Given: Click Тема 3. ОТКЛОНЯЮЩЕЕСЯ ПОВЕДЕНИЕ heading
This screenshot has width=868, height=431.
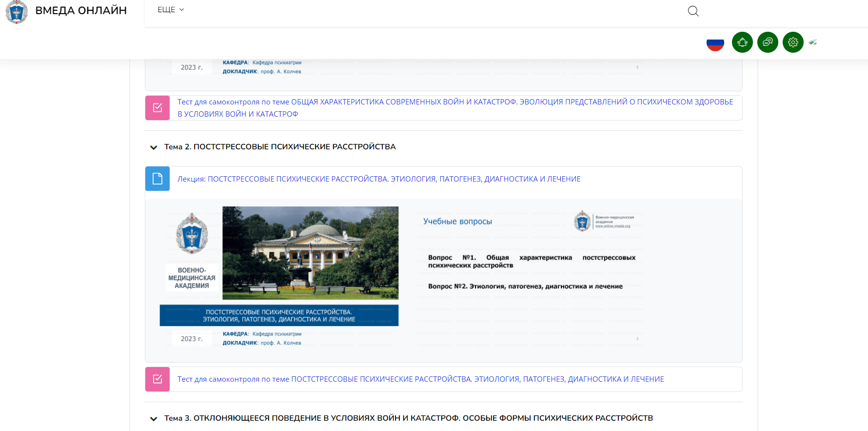Looking at the screenshot, I should coord(409,418).
